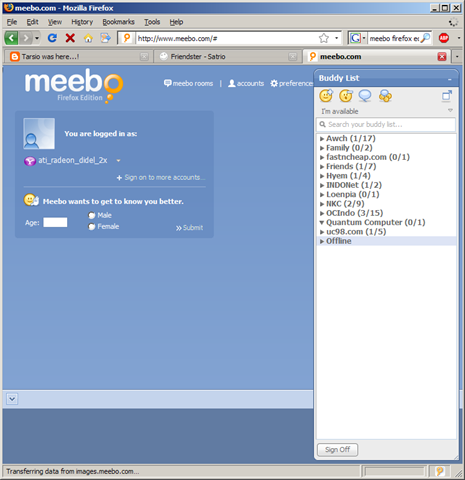Collapse the Quantum Computer (0/1) group

coord(322,222)
